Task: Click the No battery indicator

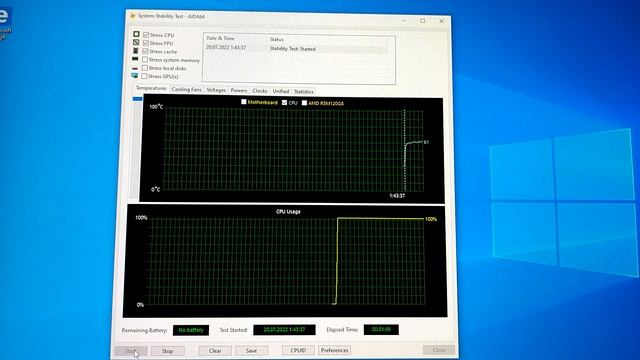Action: pyautogui.click(x=191, y=330)
